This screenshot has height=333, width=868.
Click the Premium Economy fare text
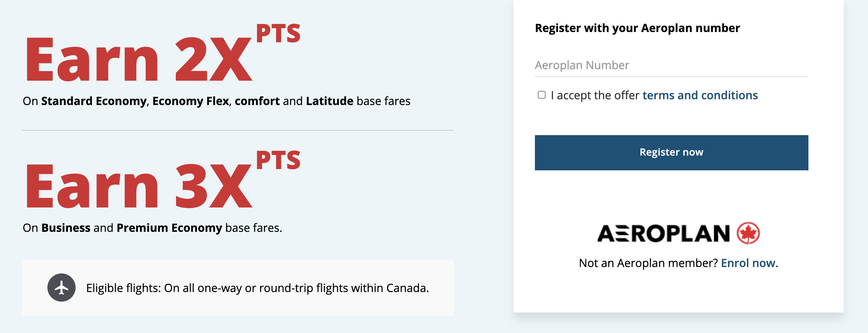tap(169, 228)
